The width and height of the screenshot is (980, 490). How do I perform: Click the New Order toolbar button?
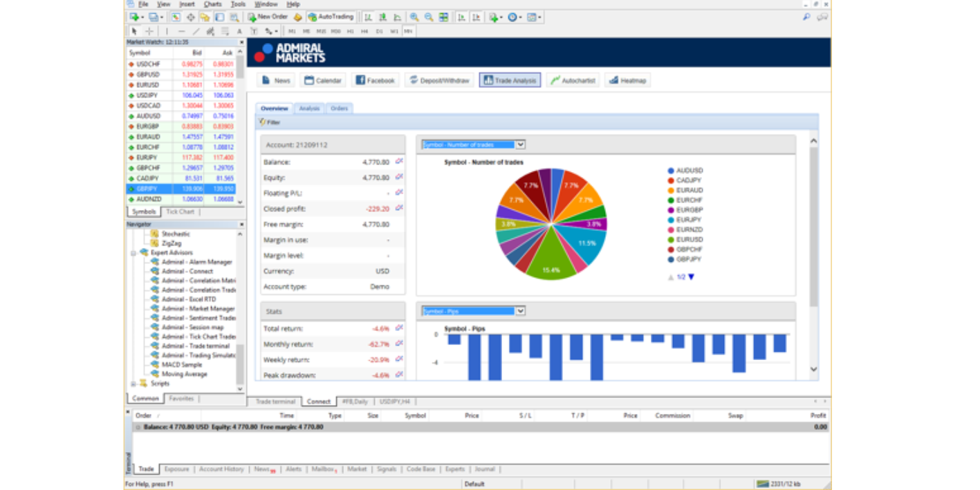[268, 17]
